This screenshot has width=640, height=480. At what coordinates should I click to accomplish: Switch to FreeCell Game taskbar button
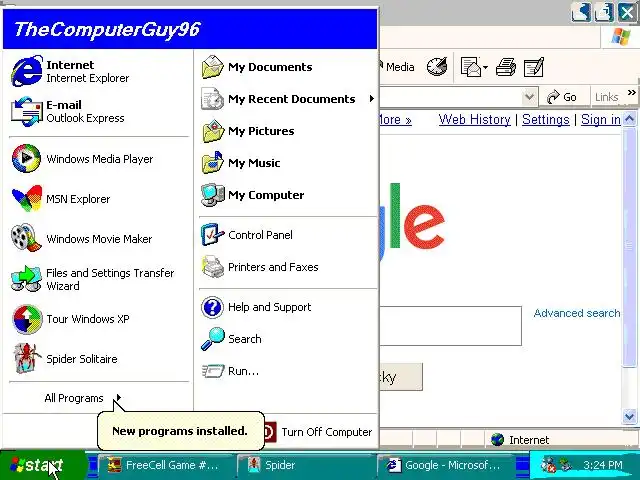coord(165,465)
